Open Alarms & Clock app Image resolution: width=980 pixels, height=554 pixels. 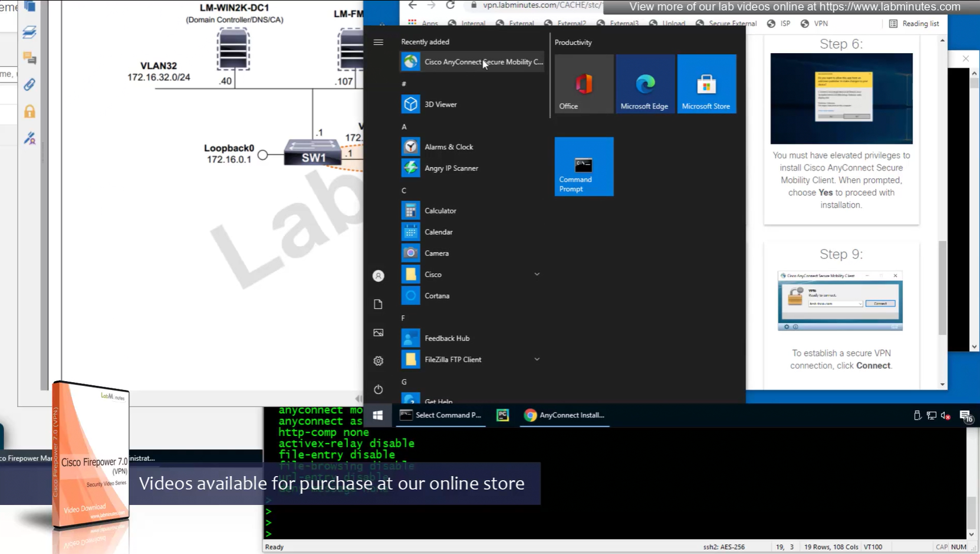coord(448,147)
